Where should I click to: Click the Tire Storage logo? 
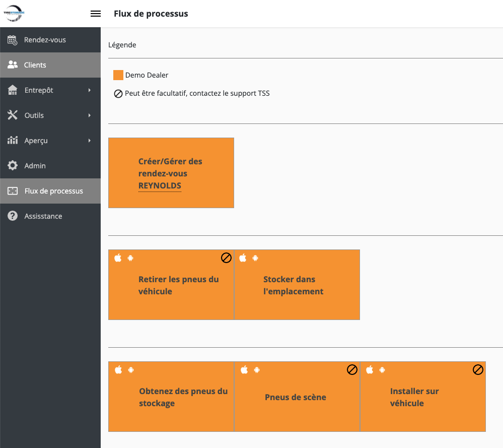coord(14,13)
